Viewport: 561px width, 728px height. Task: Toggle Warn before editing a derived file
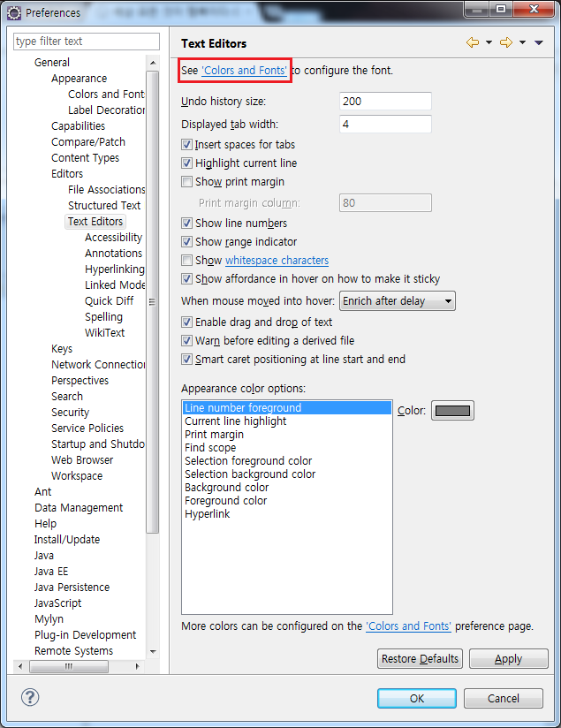click(186, 341)
